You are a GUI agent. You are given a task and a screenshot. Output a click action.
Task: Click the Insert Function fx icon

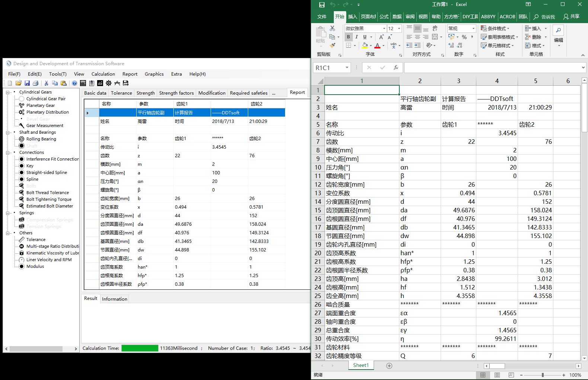(x=396, y=67)
